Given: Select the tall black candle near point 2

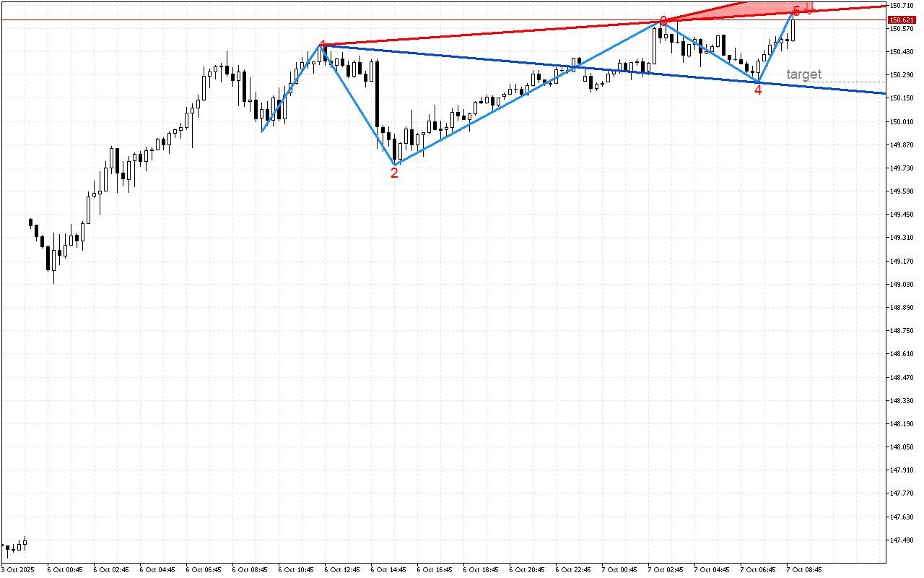Looking at the screenshot, I should (x=377, y=94).
